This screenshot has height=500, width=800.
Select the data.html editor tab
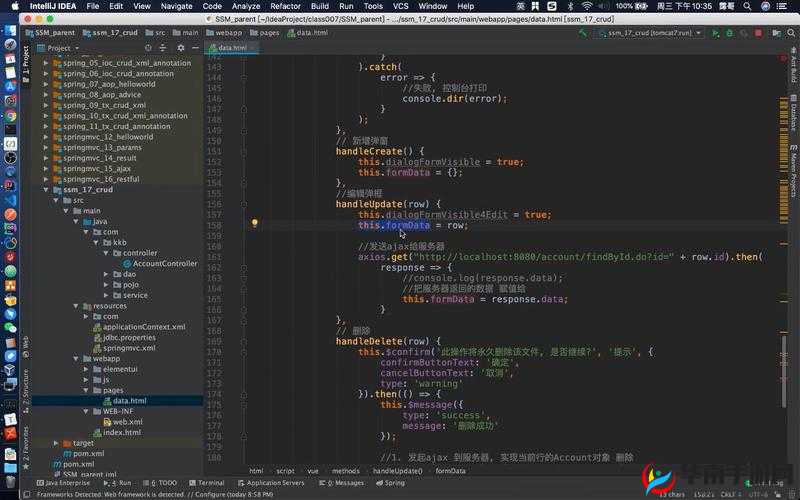(x=231, y=47)
